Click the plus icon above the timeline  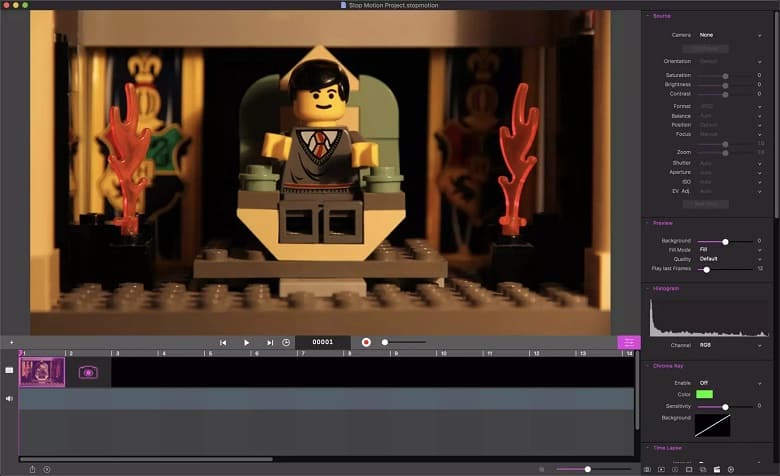(x=11, y=342)
